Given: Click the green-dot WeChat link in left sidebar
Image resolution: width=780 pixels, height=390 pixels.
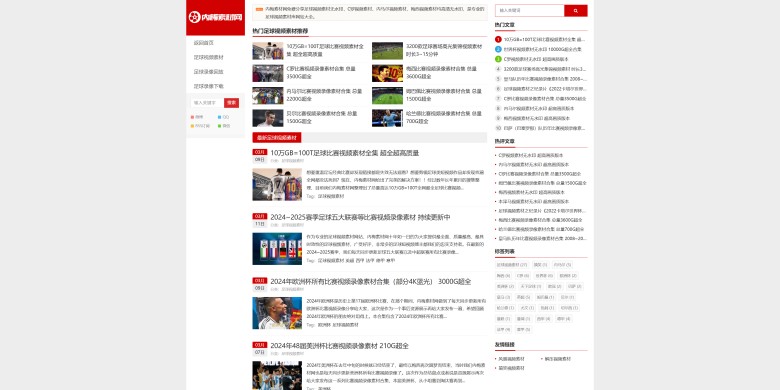Looking at the screenshot, I should (224, 126).
